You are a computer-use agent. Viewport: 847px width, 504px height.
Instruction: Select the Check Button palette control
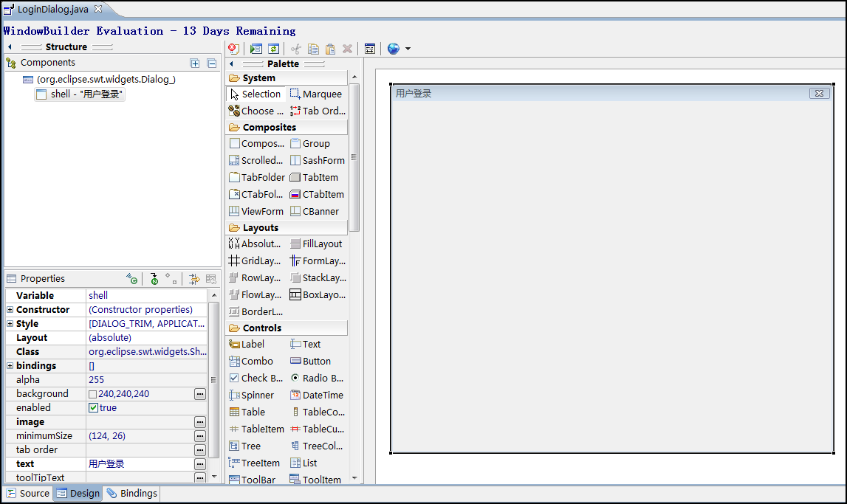[255, 378]
